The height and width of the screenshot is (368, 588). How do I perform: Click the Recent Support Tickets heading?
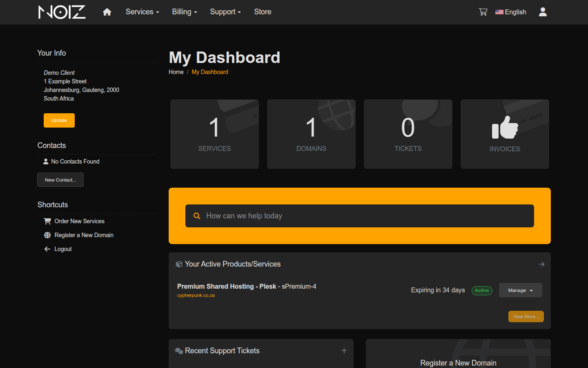tap(222, 351)
